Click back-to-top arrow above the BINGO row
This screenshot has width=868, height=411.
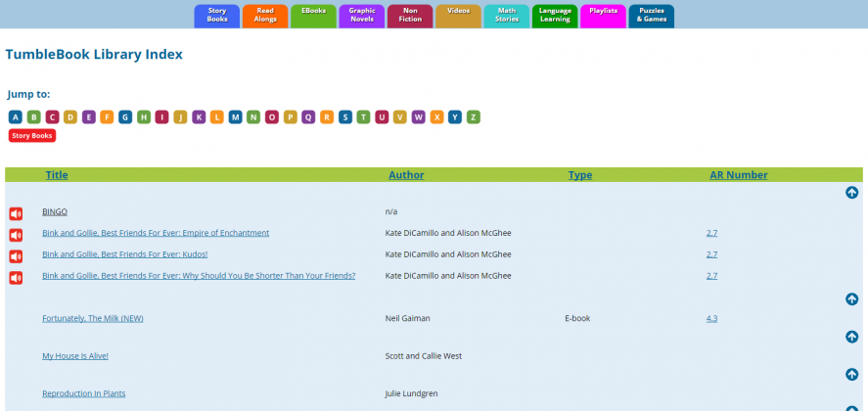click(x=851, y=193)
